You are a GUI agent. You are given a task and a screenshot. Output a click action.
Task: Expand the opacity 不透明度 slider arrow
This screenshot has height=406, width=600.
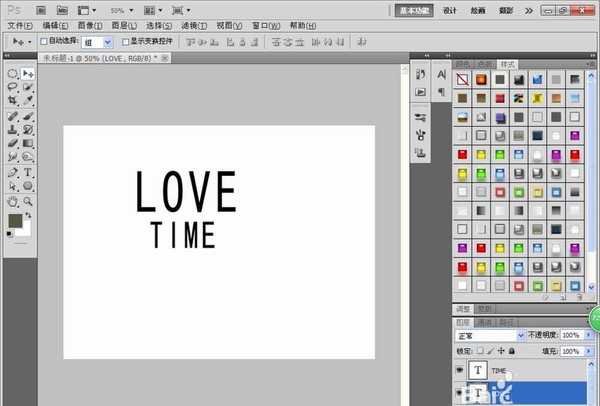pyautogui.click(x=587, y=335)
